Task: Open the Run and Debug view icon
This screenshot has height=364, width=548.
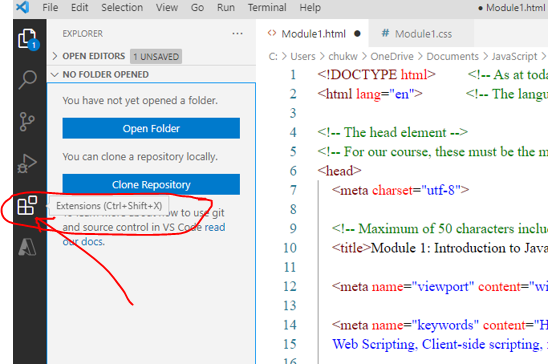Action: tap(27, 163)
